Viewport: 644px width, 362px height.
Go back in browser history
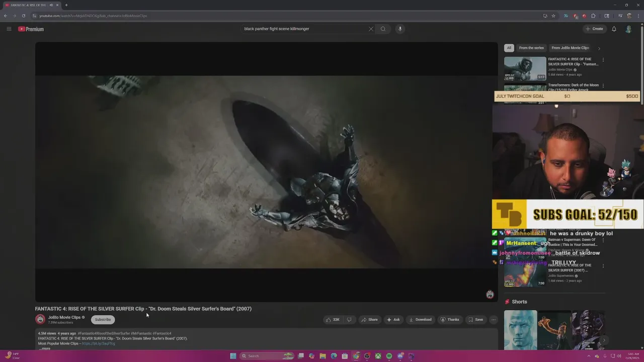(x=6, y=16)
